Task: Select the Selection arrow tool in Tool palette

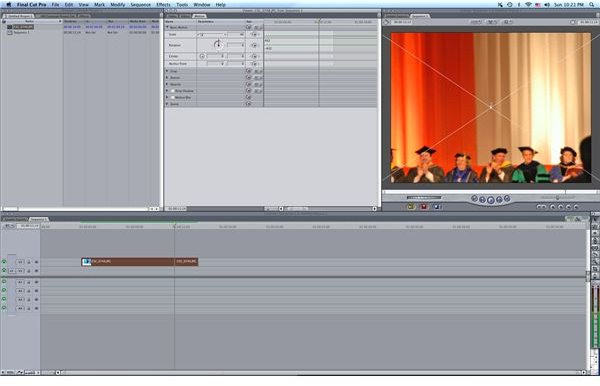Action: (x=595, y=220)
